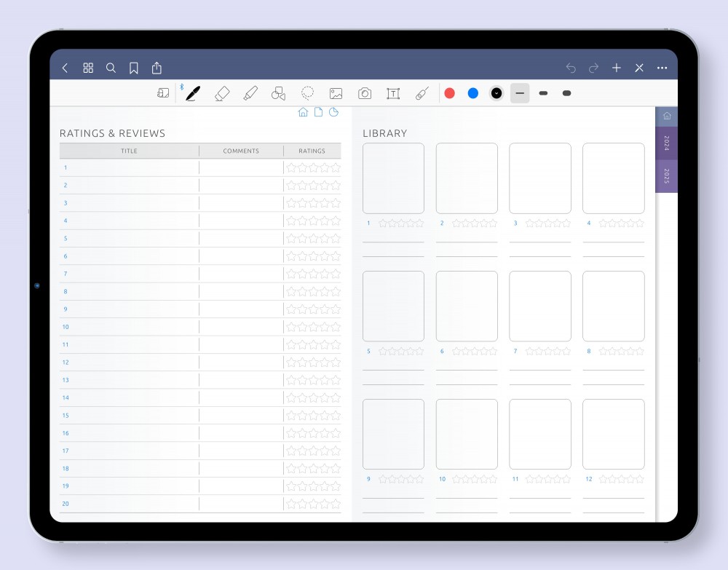The width and height of the screenshot is (728, 570).
Task: Switch to the 2025 side tab
Action: pyautogui.click(x=667, y=176)
